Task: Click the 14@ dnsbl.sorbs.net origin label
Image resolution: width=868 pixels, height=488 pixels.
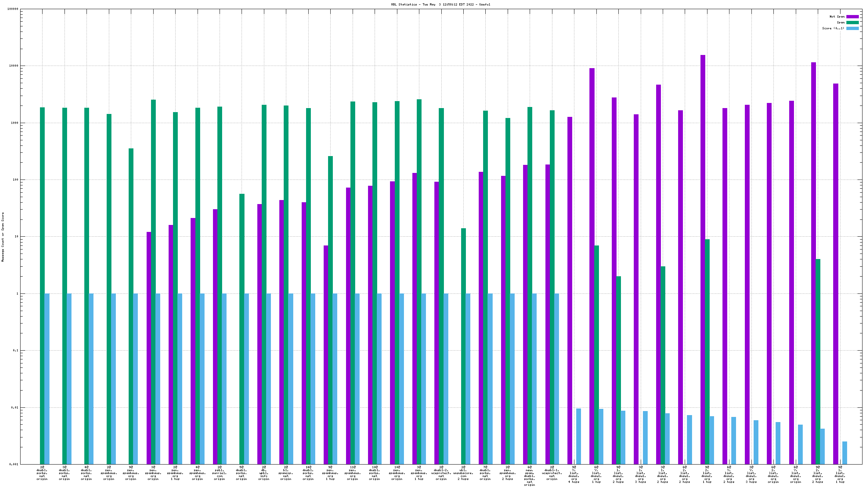Action: (308, 473)
